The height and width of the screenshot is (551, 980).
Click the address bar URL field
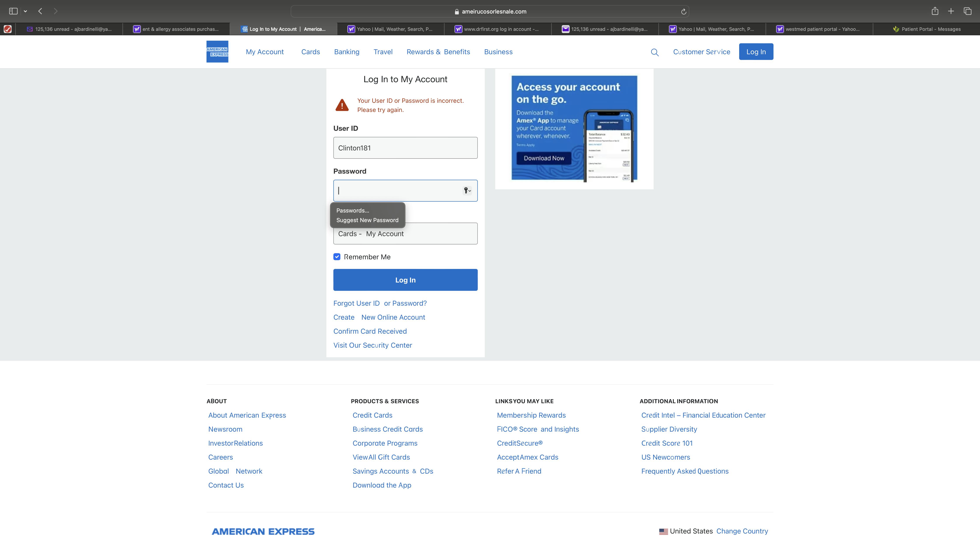pos(490,11)
